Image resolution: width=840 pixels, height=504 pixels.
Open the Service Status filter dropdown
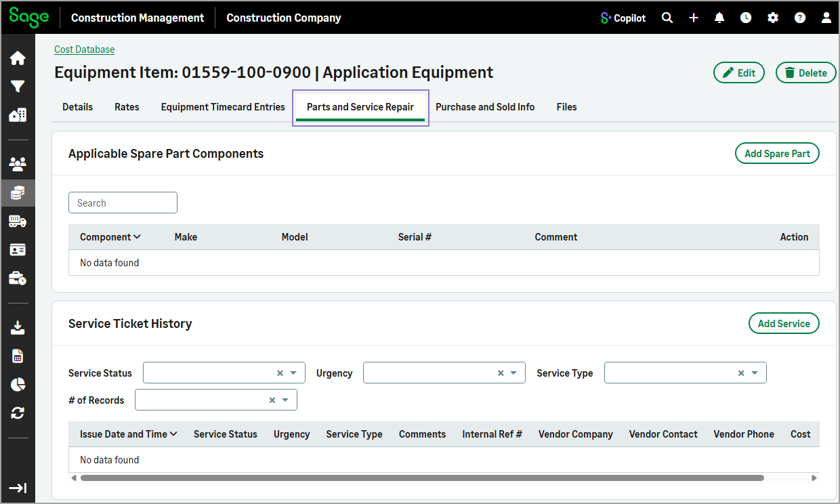pos(224,373)
